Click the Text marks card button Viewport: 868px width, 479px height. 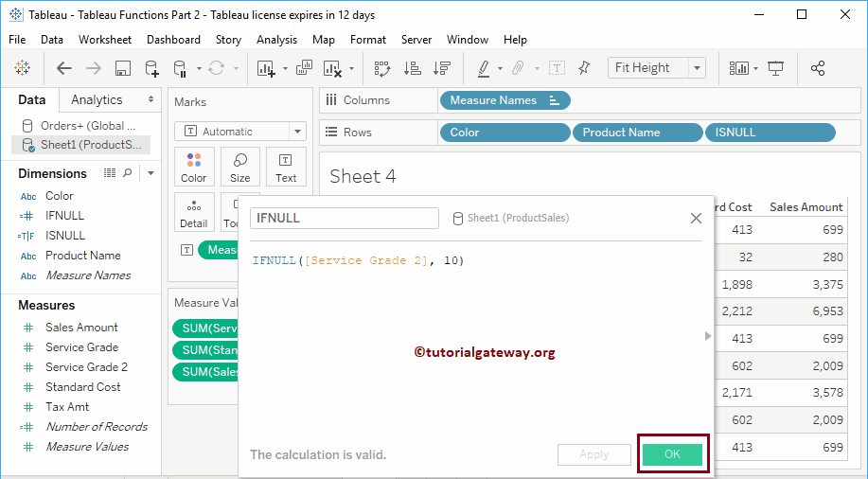(x=286, y=168)
